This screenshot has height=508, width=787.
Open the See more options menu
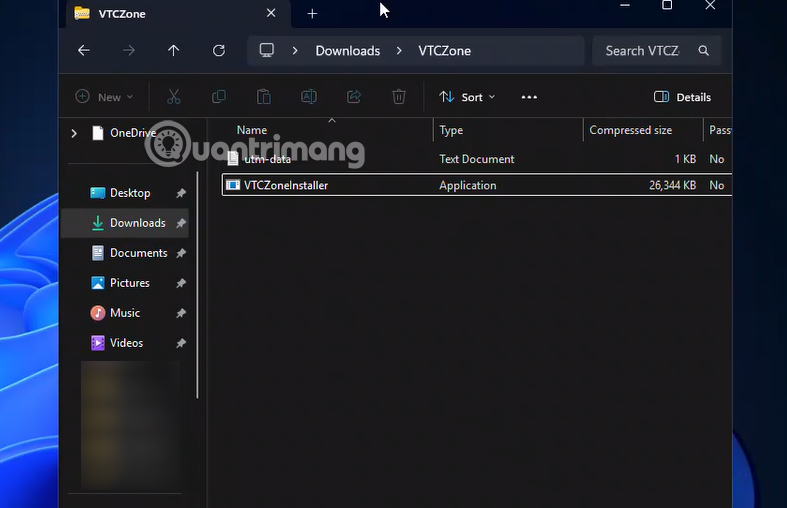530,97
